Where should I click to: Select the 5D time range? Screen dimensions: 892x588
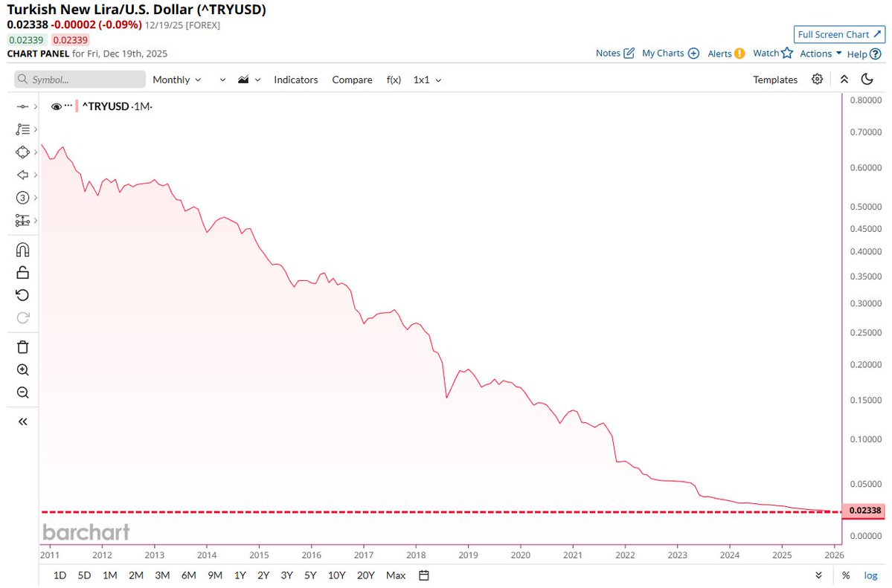pos(84,575)
